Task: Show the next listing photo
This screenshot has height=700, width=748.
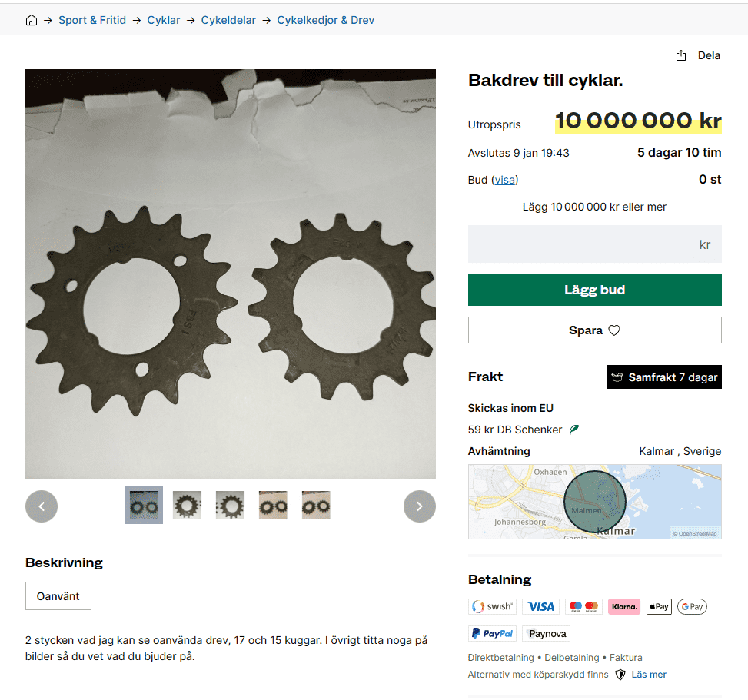Action: pos(419,506)
